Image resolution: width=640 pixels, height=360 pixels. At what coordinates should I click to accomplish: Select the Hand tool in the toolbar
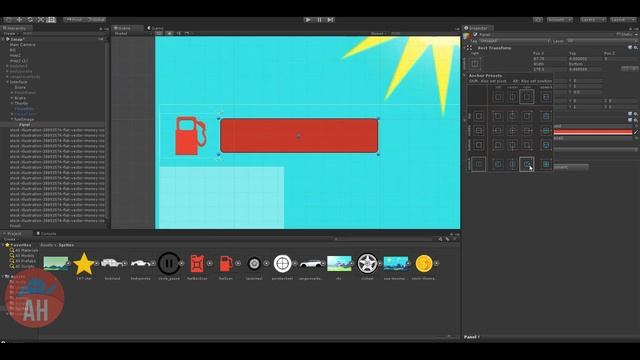click(9, 20)
